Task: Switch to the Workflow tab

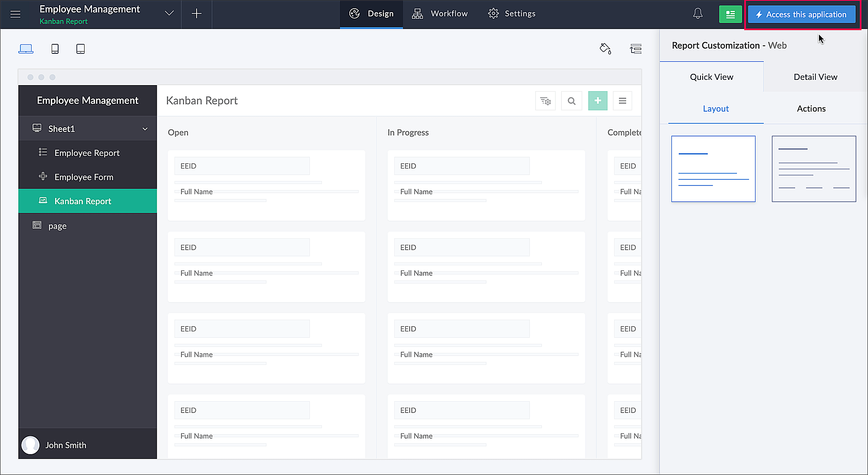Action: click(x=440, y=14)
